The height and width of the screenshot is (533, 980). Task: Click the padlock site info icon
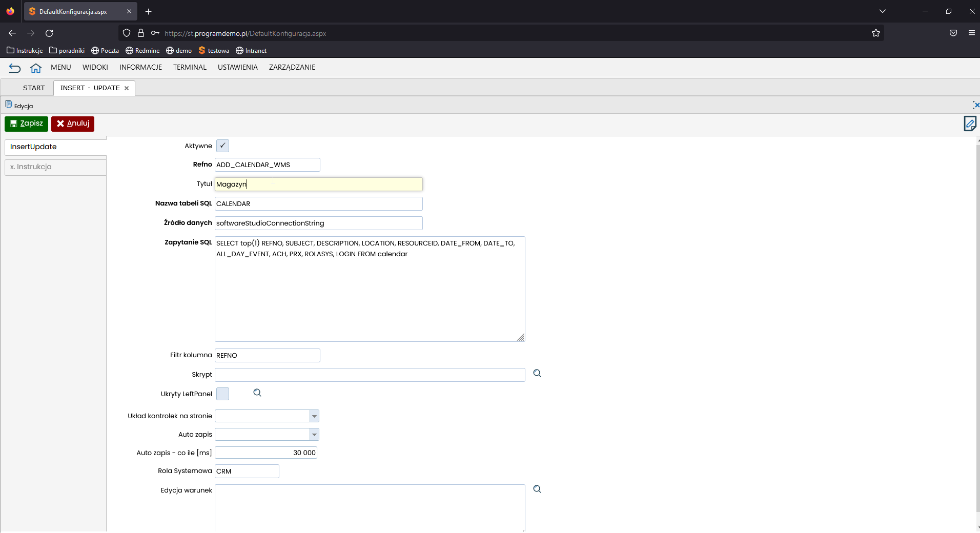coord(141,33)
